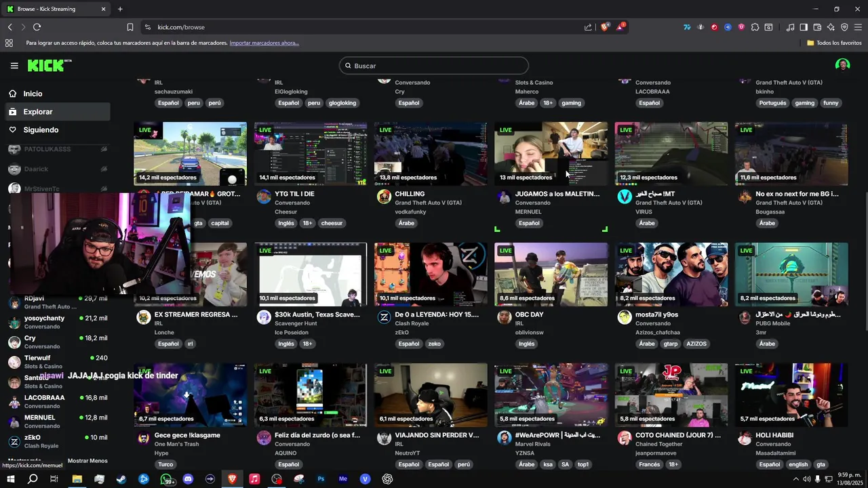This screenshot has height=488, width=868.
Task: Open the music note media control icon
Action: click(x=790, y=27)
